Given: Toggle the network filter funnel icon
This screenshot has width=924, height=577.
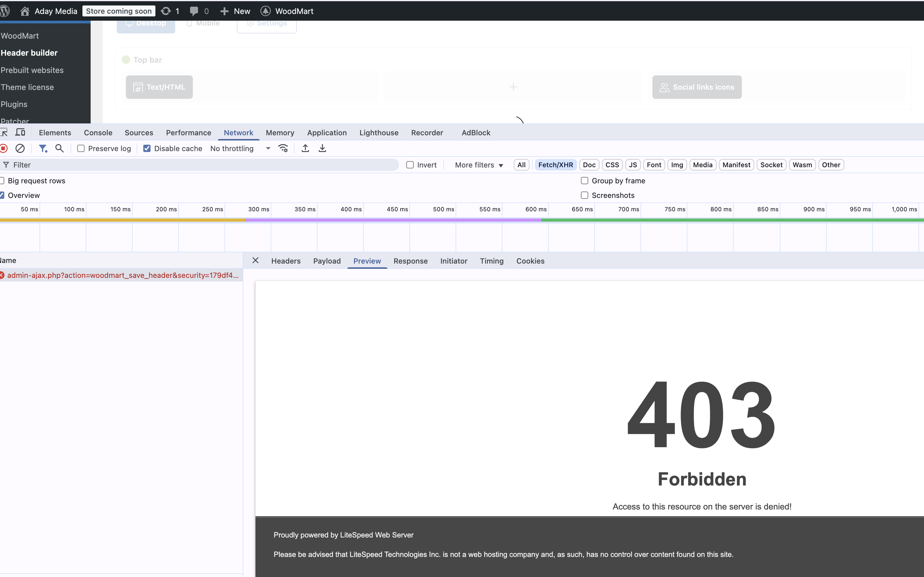Looking at the screenshot, I should (x=43, y=148).
